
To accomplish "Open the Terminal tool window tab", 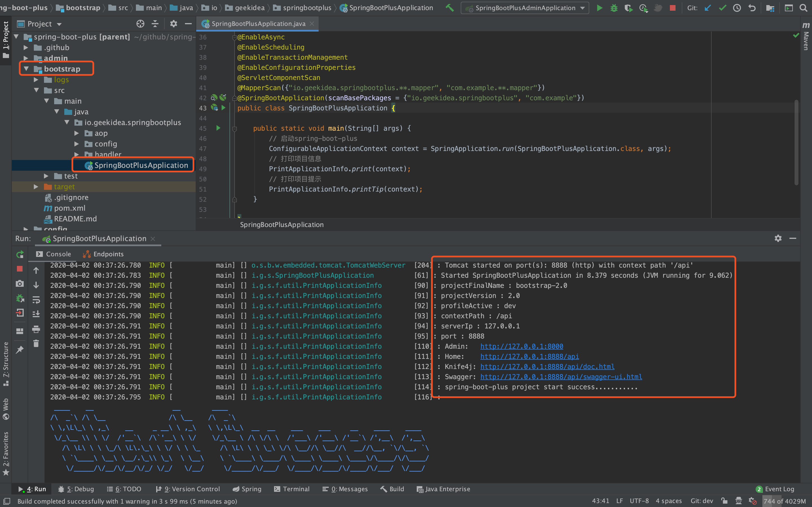I will [x=292, y=489].
